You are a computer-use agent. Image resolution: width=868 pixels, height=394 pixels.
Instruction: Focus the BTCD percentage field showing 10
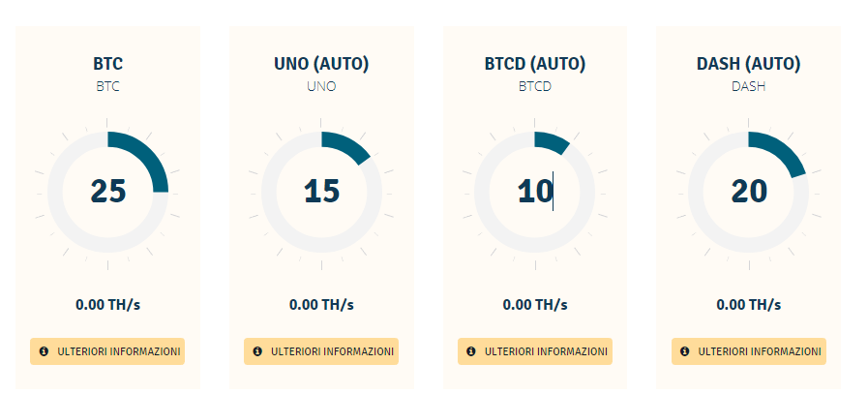[x=535, y=191]
